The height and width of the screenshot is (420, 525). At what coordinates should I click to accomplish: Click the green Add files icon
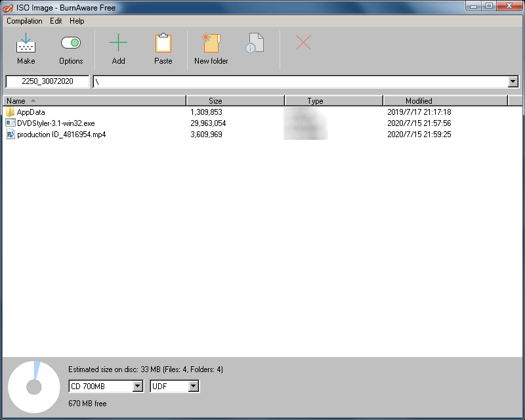click(x=118, y=43)
